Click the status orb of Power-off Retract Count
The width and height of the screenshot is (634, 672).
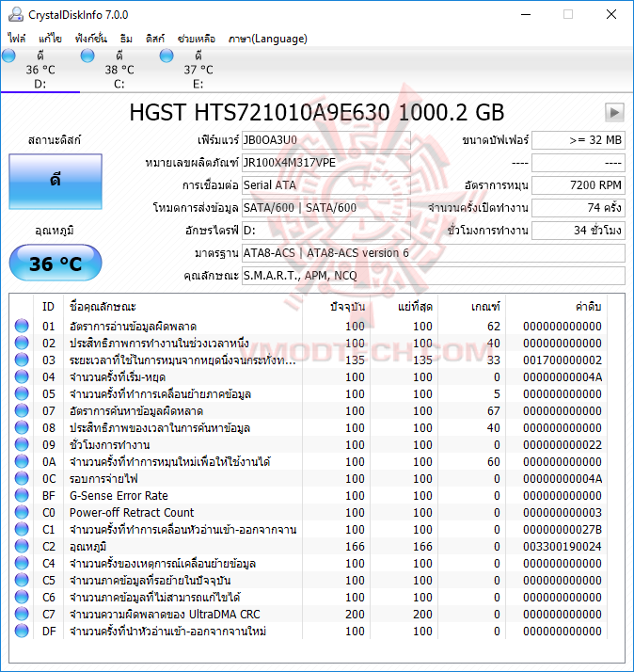[x=22, y=512]
